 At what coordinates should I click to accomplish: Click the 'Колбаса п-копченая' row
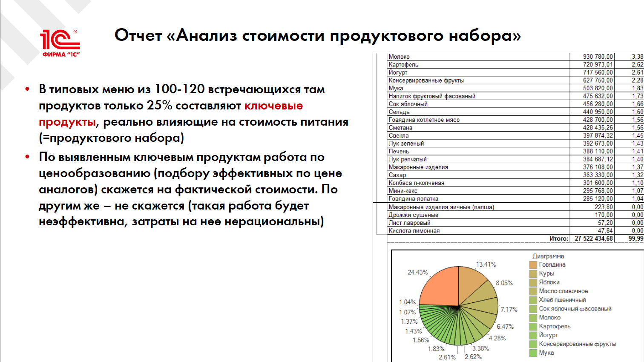[417, 183]
